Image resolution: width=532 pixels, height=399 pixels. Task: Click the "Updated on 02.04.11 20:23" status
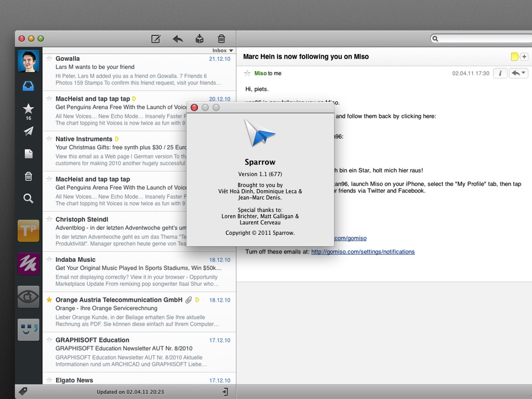[x=130, y=392]
